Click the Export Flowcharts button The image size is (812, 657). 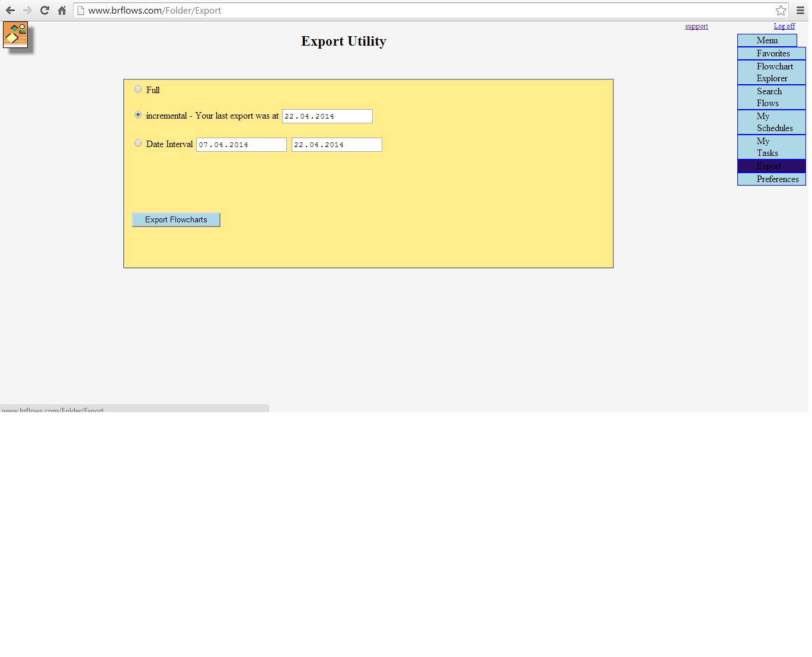176,219
